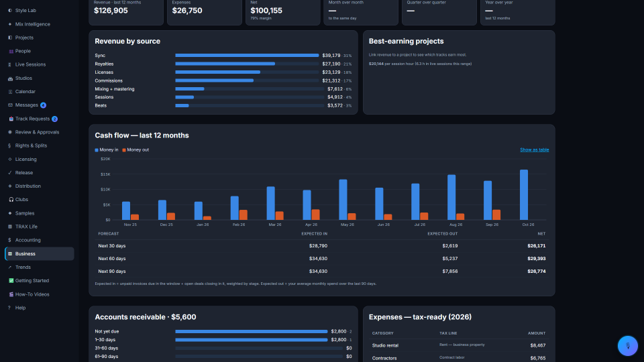Click the How-To Videos icon
Screen dimensions: 644x362
pos(11,294)
